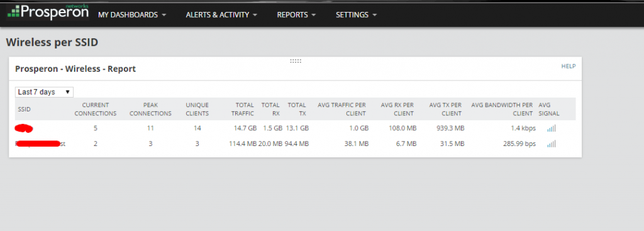The image size is (644, 231).
Task: Click the Peak Connections column header
Action: (x=150, y=110)
